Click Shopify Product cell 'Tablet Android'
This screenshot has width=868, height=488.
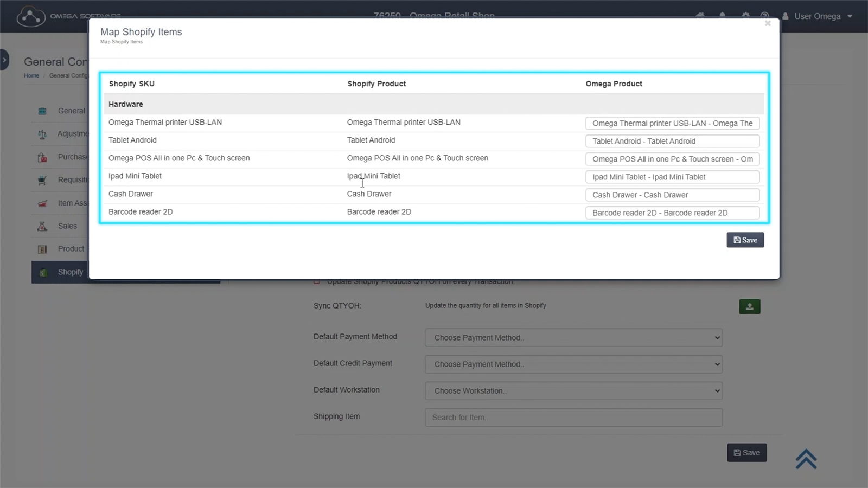(x=371, y=140)
